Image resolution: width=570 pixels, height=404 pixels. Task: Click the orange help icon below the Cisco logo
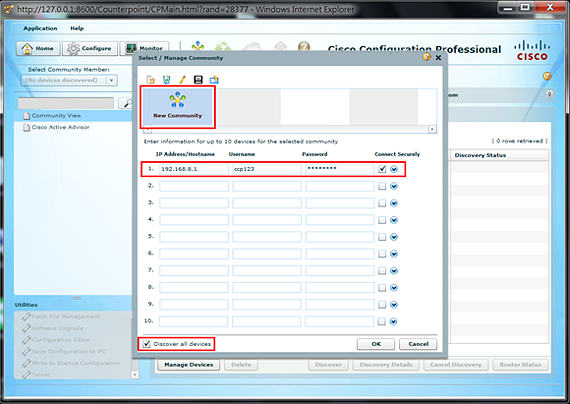547,76
